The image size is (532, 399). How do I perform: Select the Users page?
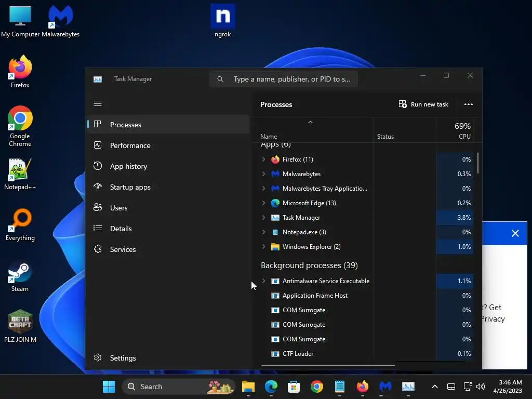point(169,208)
